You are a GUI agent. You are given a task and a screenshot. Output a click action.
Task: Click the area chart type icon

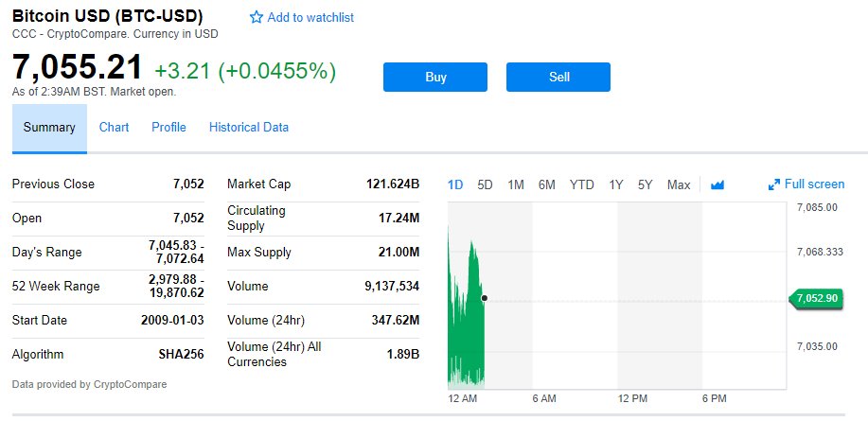pos(717,184)
